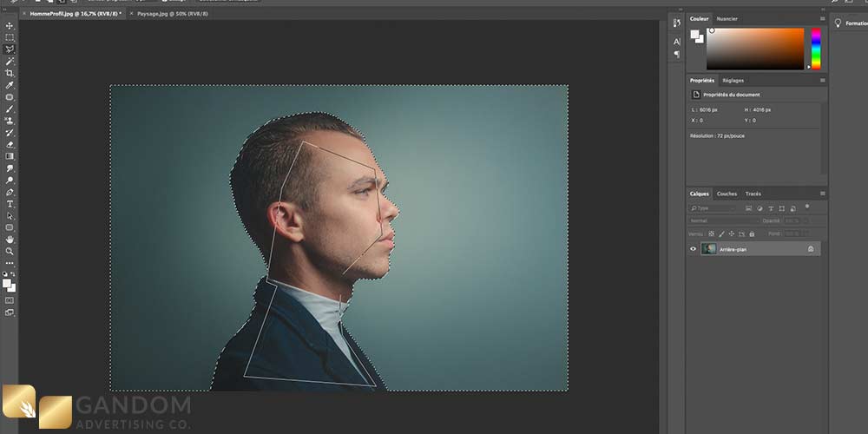The width and height of the screenshot is (868, 434).
Task: Toggle the type layer filter
Action: (771, 208)
